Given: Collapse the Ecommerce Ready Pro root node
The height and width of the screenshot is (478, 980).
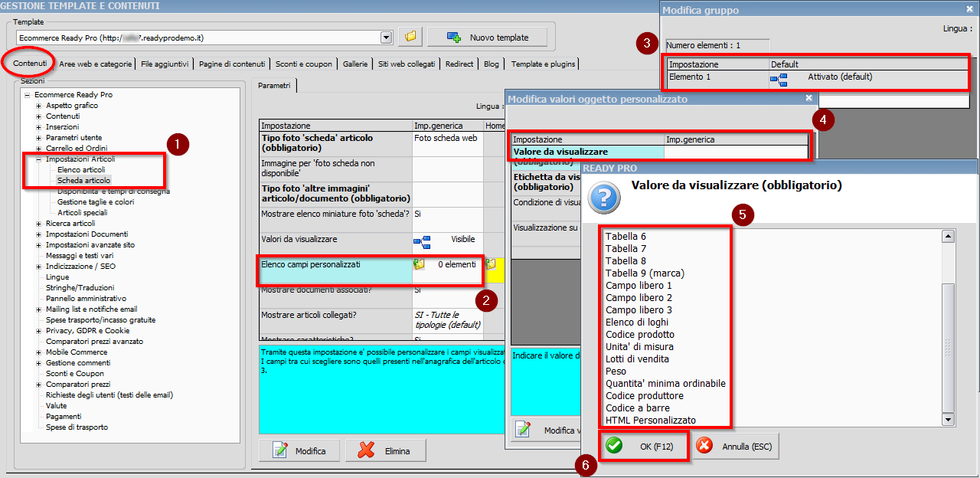Looking at the screenshot, I should [28, 95].
